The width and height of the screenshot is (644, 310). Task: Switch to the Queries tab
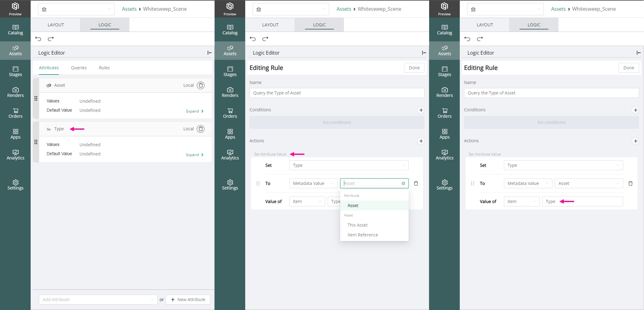79,68
